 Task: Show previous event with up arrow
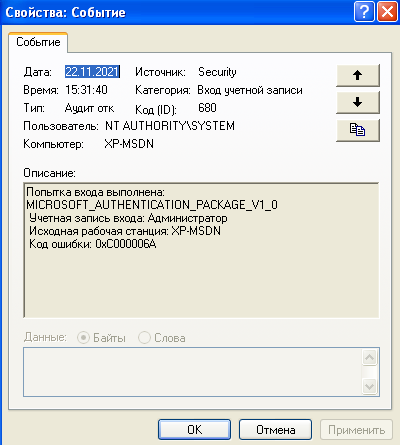point(358,75)
